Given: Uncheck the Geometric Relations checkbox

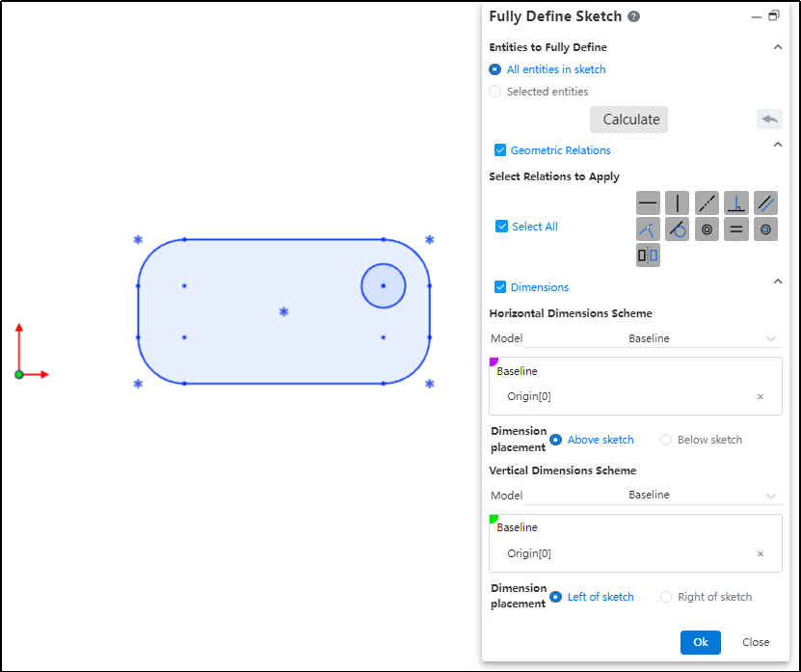Looking at the screenshot, I should tap(500, 150).
